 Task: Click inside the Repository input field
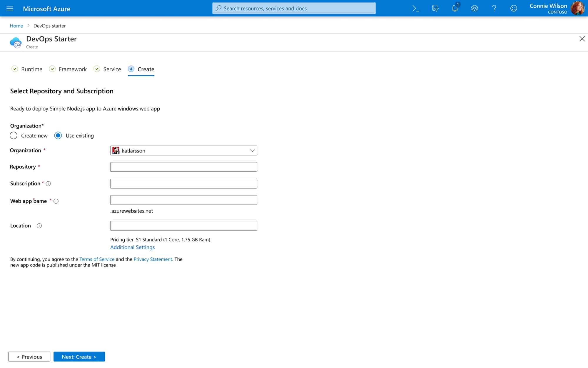(x=183, y=167)
